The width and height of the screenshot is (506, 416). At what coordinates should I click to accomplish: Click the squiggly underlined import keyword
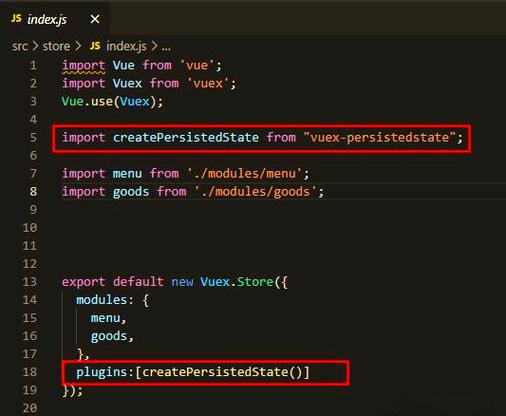[84, 65]
